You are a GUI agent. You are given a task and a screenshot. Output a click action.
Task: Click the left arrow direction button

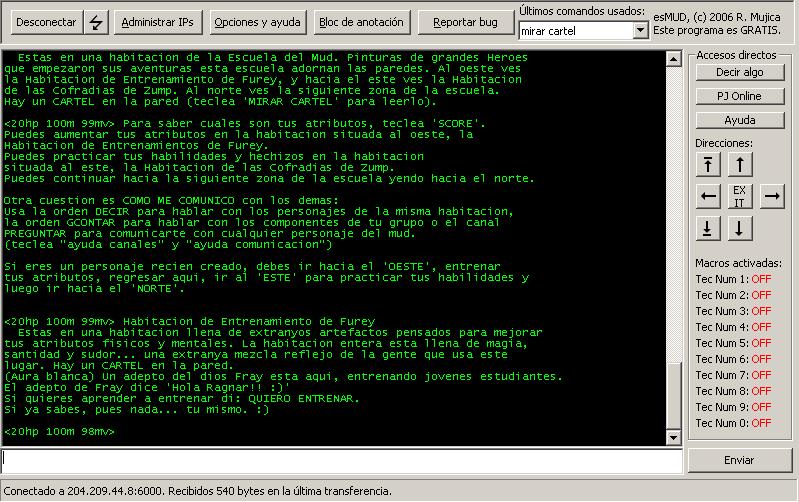[708, 196]
